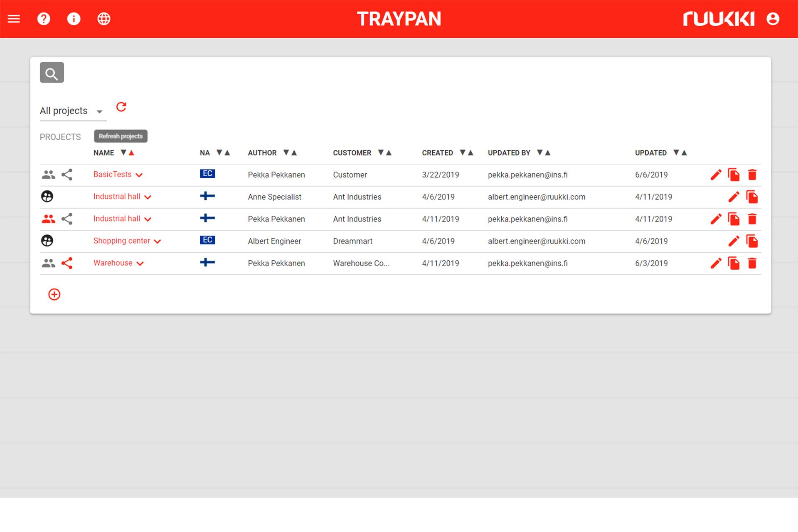Refresh the projects list

coord(121,107)
